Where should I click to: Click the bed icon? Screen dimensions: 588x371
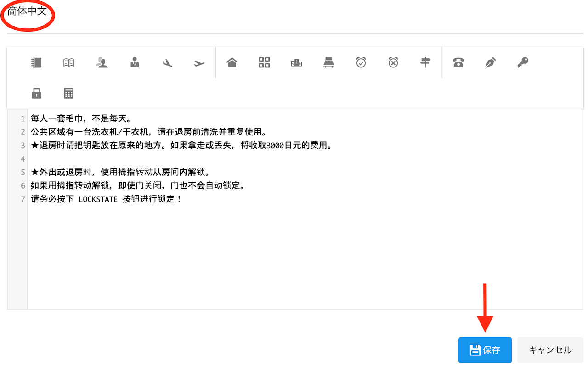click(x=329, y=62)
